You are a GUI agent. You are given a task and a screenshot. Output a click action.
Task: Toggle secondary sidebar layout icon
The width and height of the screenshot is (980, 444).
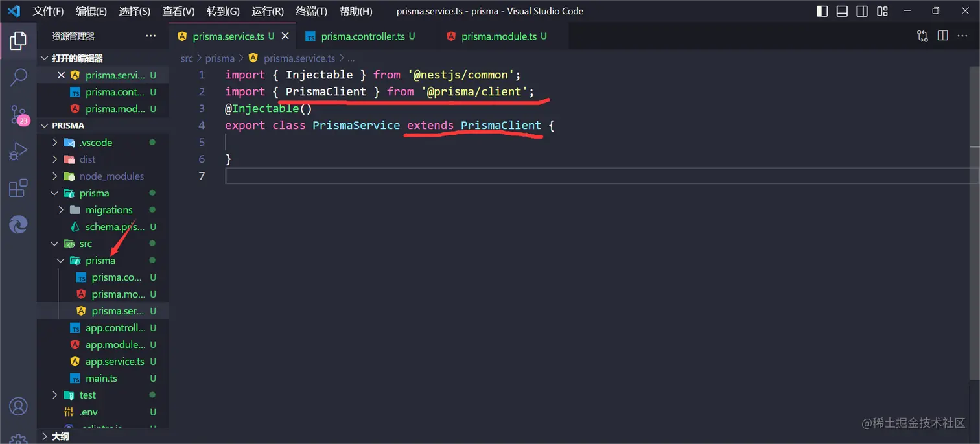point(862,11)
